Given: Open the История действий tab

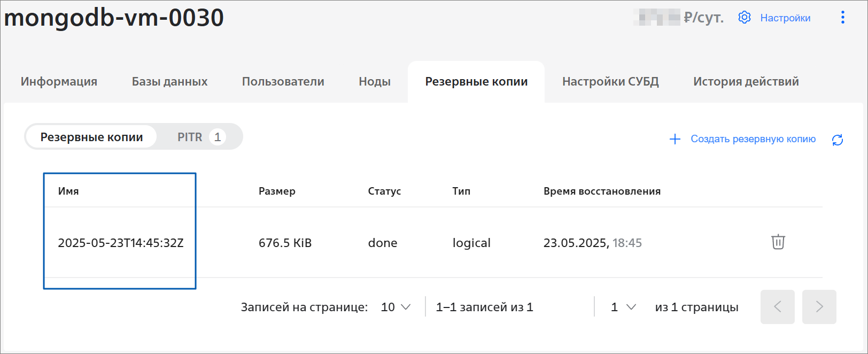Looking at the screenshot, I should (746, 82).
